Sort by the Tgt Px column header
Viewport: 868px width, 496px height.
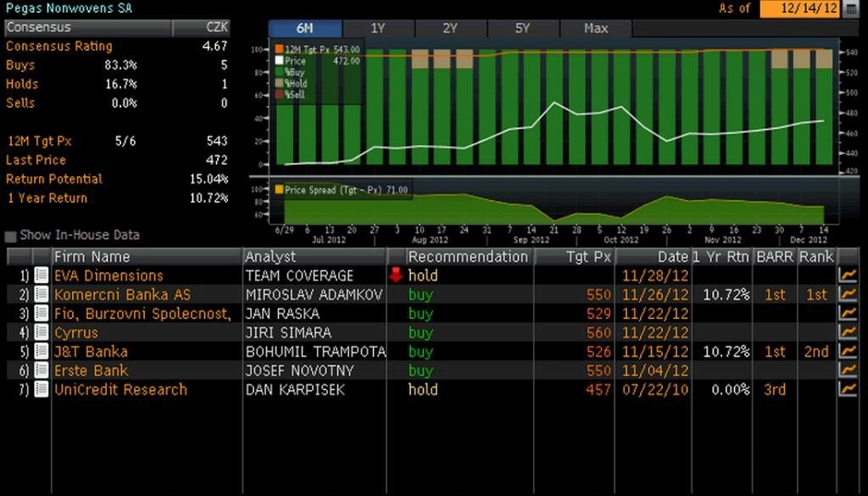pyautogui.click(x=574, y=257)
